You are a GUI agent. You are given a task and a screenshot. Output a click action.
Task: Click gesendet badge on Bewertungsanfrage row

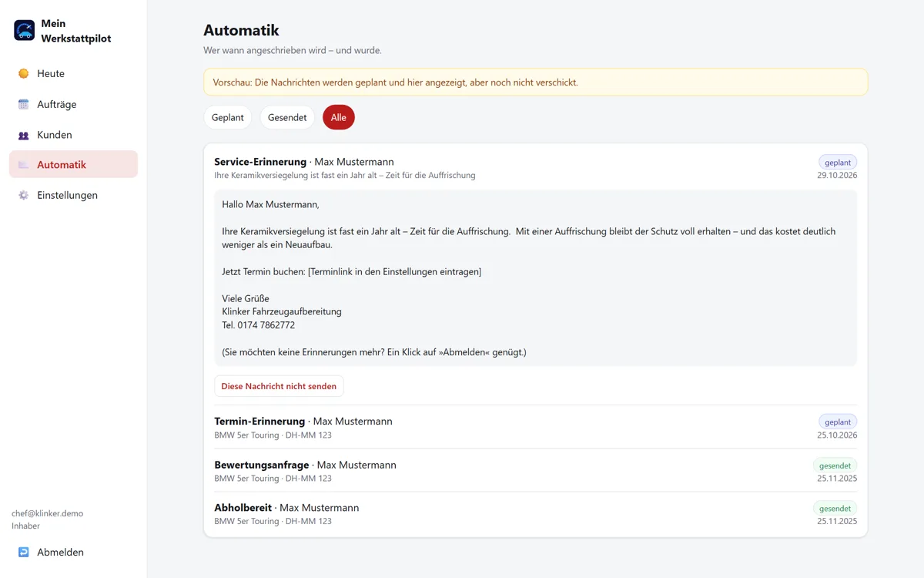tap(835, 465)
